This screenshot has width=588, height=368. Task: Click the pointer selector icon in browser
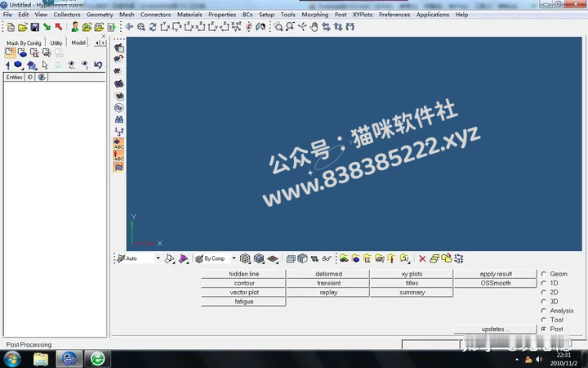(45, 65)
